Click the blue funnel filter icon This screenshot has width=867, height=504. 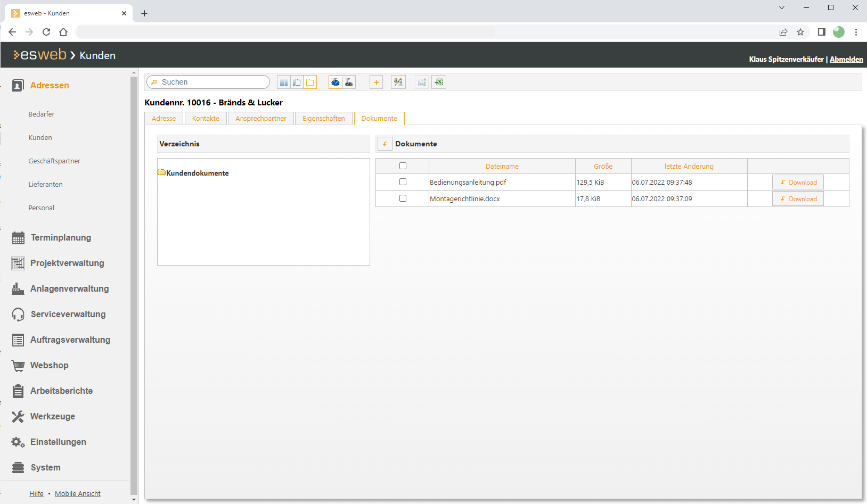336,82
